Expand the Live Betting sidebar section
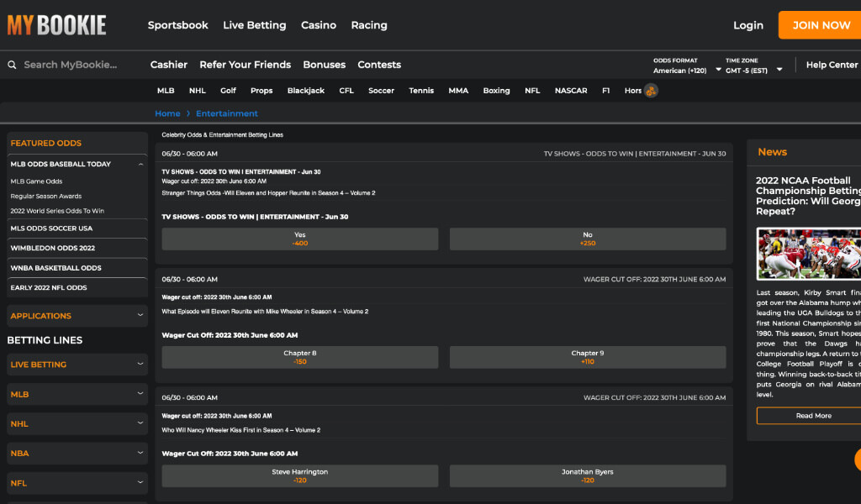 77,365
